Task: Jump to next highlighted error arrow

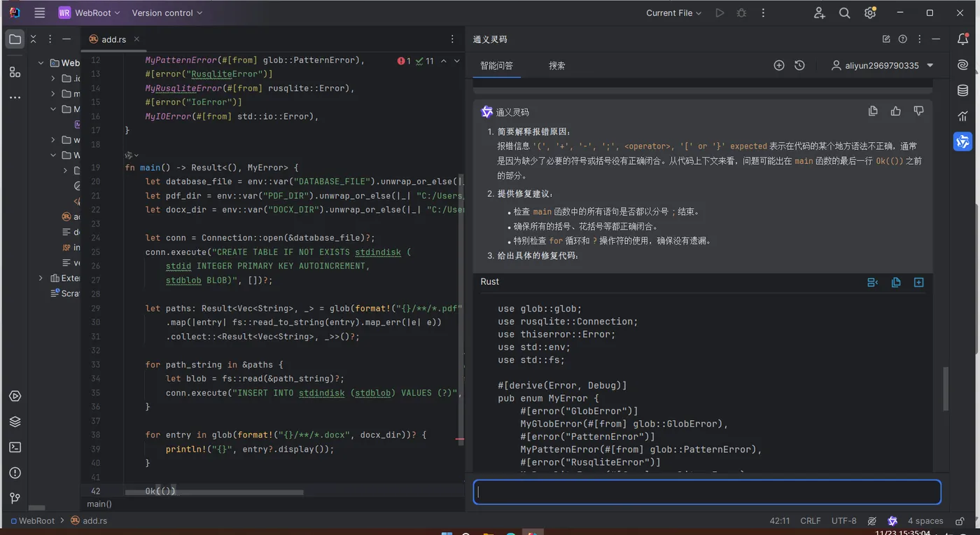Action: point(457,61)
